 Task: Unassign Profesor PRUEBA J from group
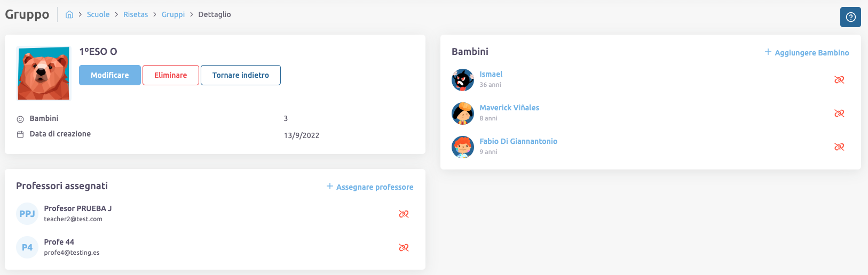coord(404,214)
